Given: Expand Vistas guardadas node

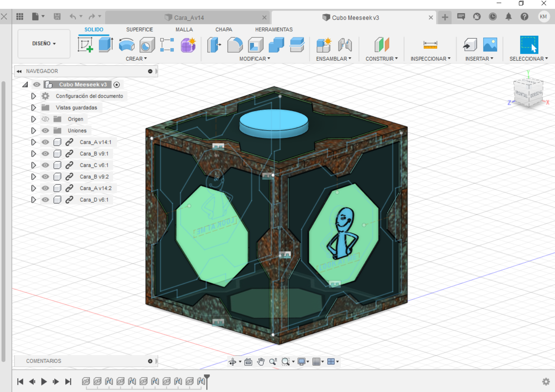Looking at the screenshot, I should [33, 108].
